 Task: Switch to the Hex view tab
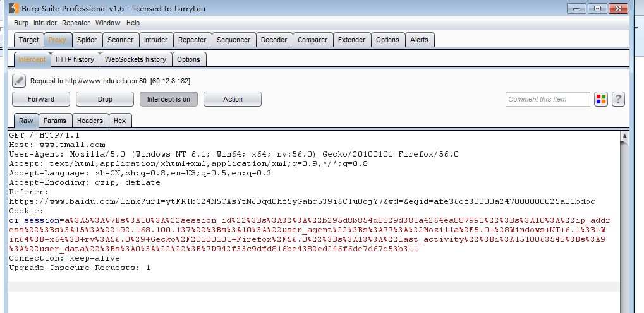(120, 121)
